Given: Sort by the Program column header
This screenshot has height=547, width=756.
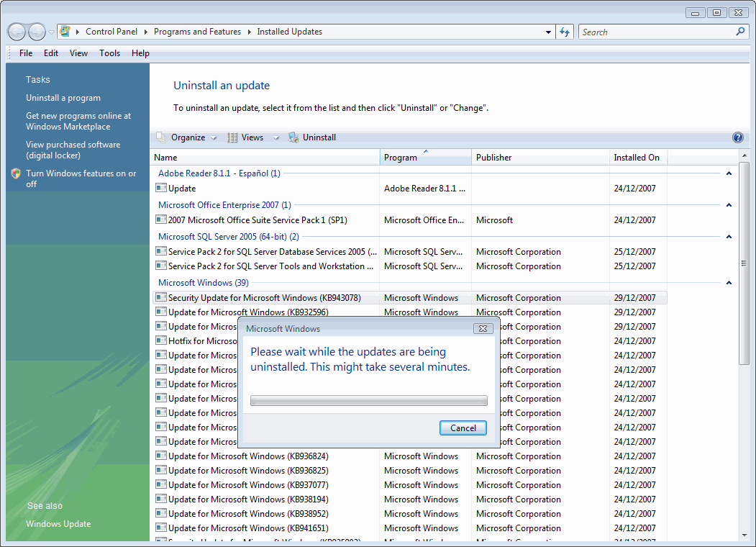Looking at the screenshot, I should (x=426, y=157).
